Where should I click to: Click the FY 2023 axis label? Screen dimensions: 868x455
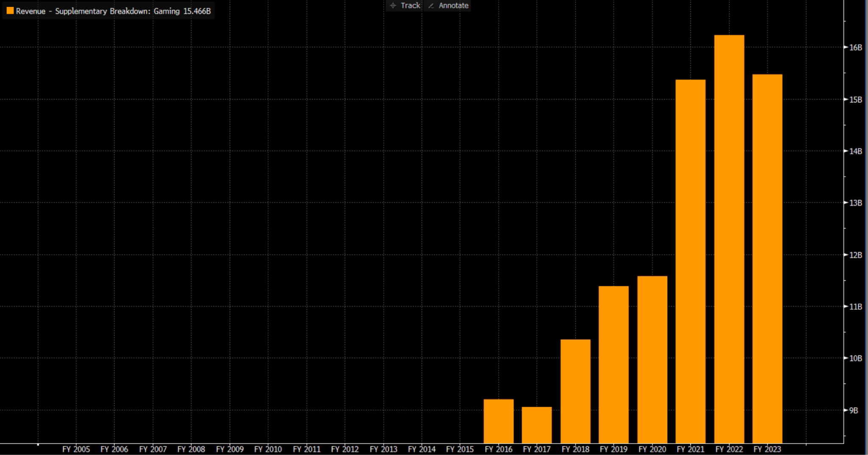pyautogui.click(x=767, y=449)
